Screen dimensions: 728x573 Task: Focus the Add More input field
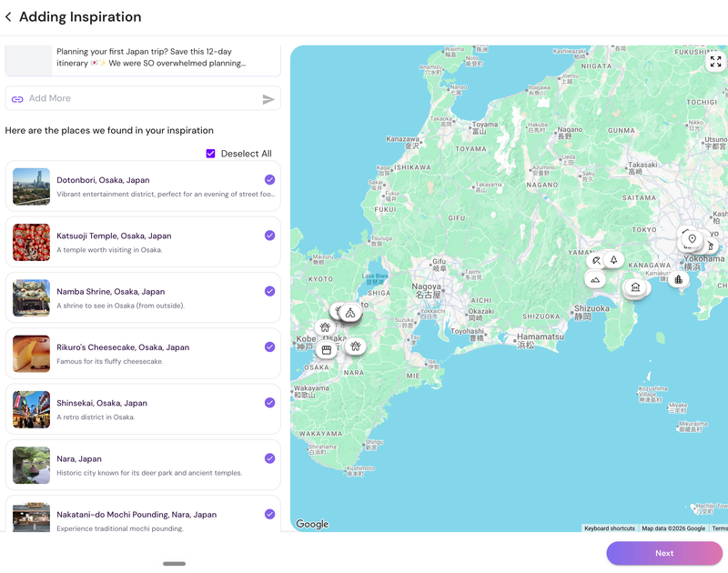pyautogui.click(x=143, y=98)
